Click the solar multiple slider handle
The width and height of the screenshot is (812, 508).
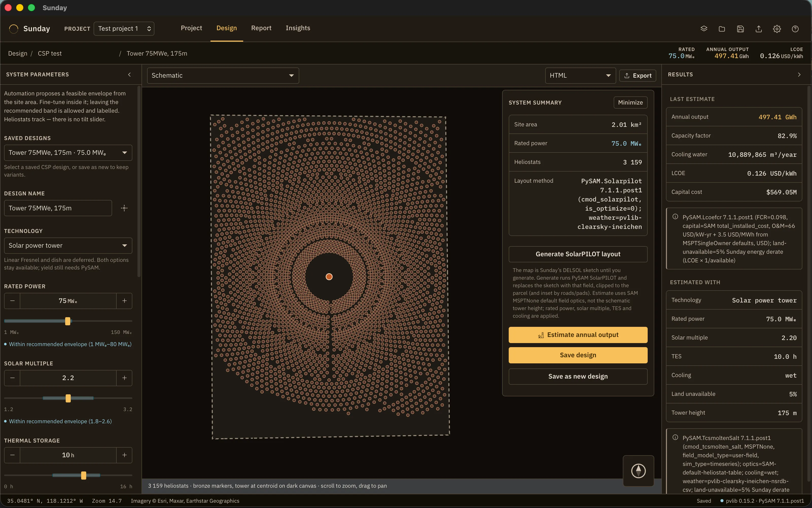click(x=68, y=398)
